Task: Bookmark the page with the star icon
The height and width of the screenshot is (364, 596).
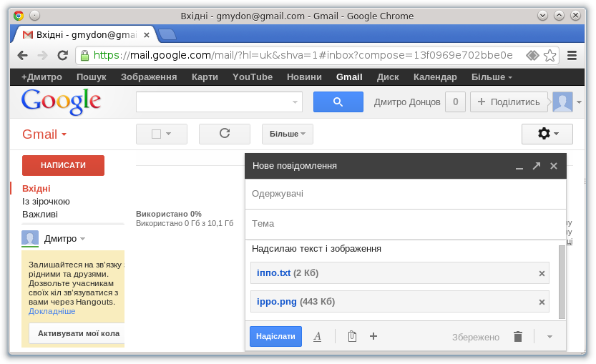Action: pos(549,56)
